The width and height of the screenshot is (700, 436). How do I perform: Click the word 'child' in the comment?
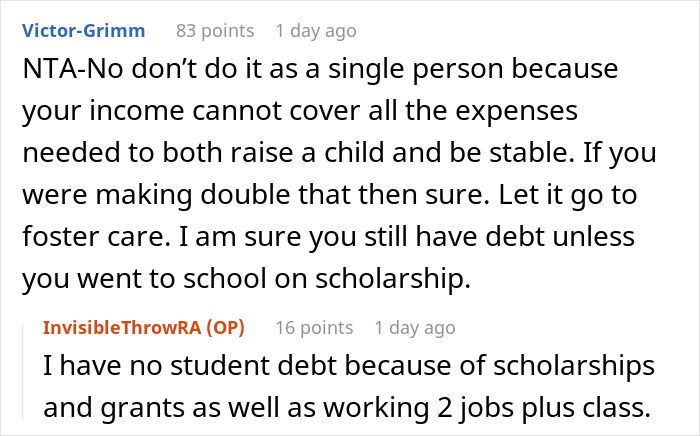(x=354, y=152)
